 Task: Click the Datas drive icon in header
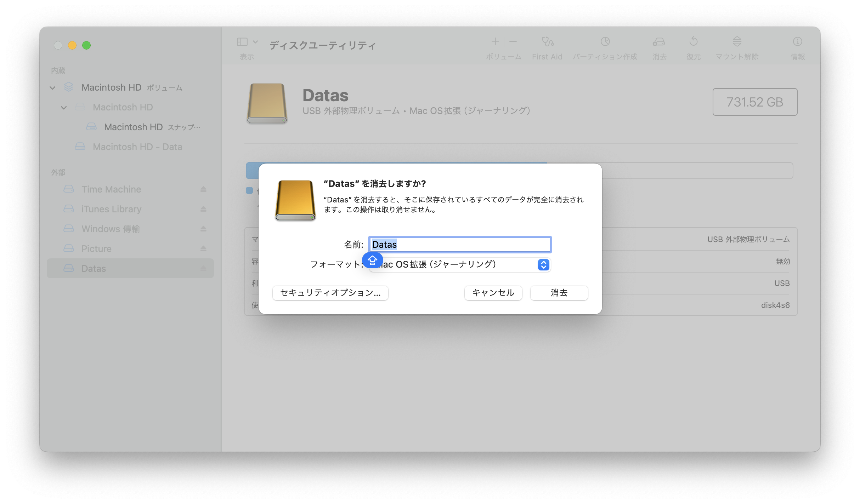click(x=267, y=103)
